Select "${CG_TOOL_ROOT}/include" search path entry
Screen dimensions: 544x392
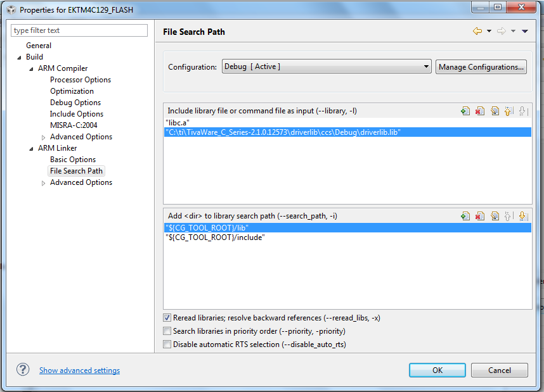[x=347, y=237]
